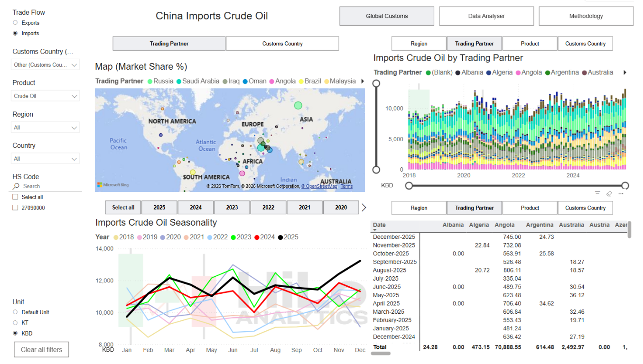Click left handle of horizontal date slider
The image size is (643, 364).
(x=409, y=185)
